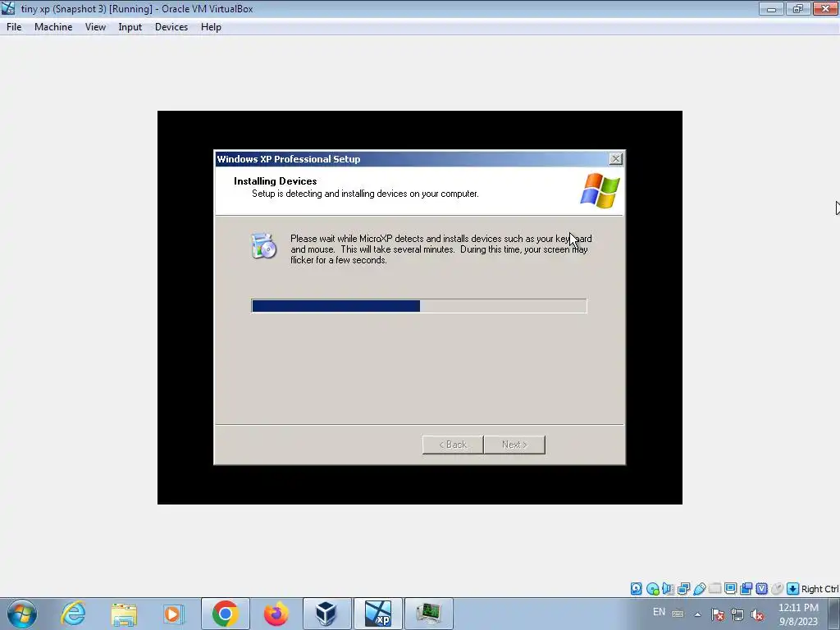Click the Right Ctrl host key label
The width and height of the screenshot is (840, 630).
(x=819, y=589)
